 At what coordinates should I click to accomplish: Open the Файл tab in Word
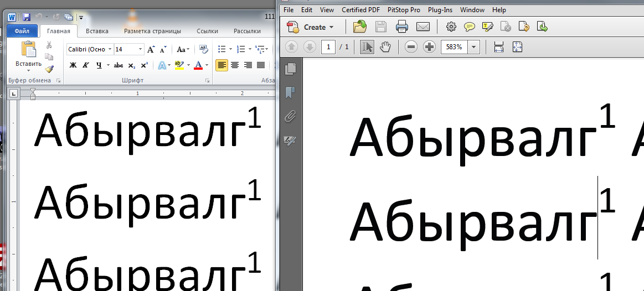[x=22, y=31]
